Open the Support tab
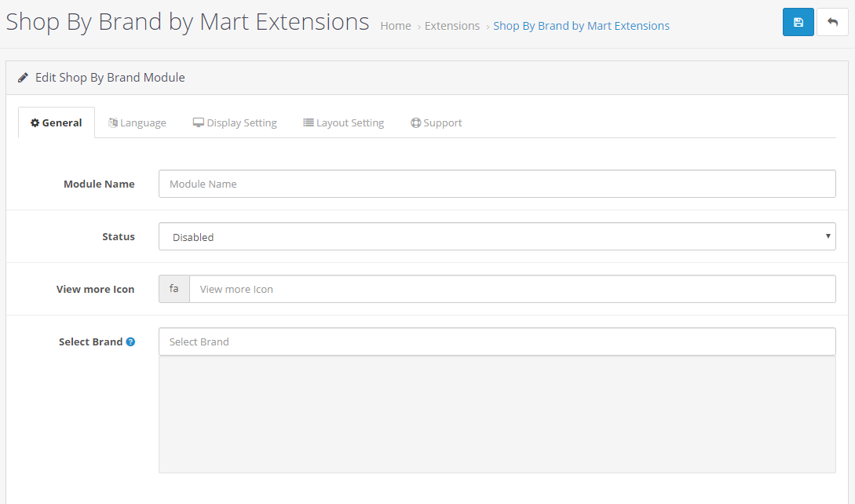Screen dimensions: 855x504 (x=437, y=122)
